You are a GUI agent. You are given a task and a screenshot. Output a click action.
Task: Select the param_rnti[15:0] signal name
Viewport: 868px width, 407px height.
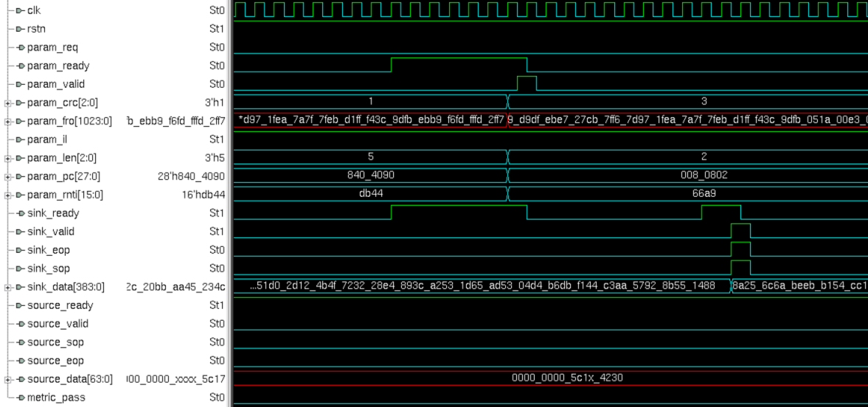pos(65,195)
